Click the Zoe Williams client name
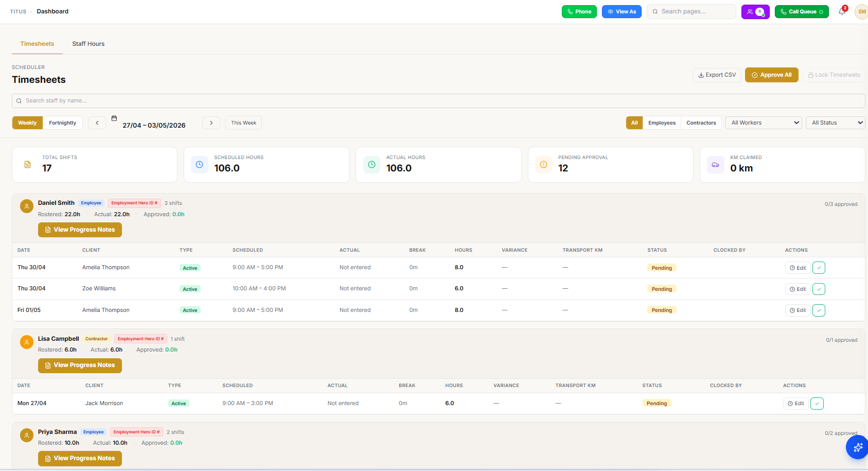Screen dimensions: 868x471 (x=99, y=289)
